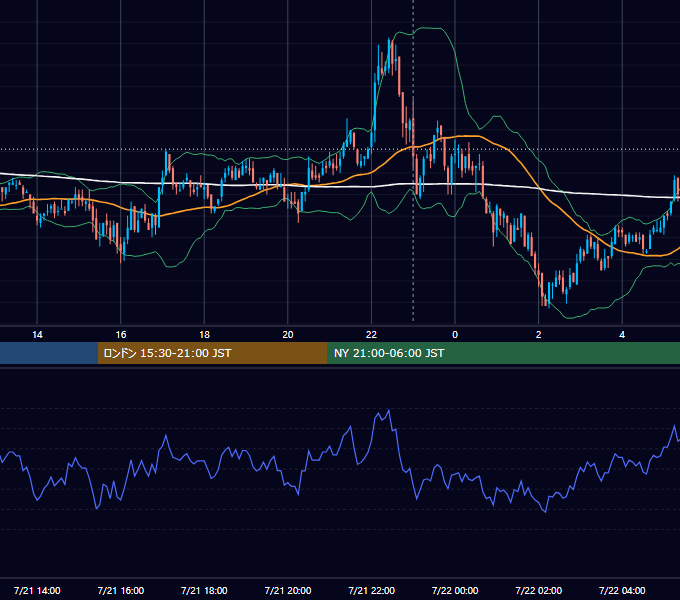Image resolution: width=680 pixels, height=600 pixels.
Task: Click hour label 16 on the price axis
Action: pos(121,335)
